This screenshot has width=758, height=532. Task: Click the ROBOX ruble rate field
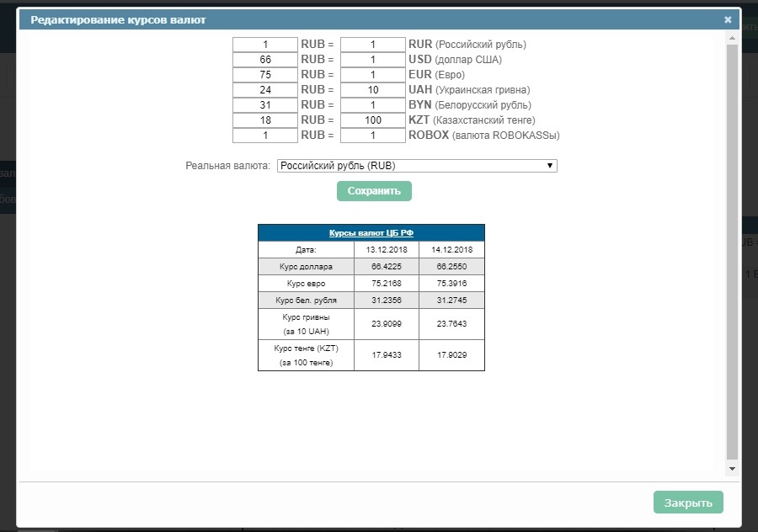265,136
